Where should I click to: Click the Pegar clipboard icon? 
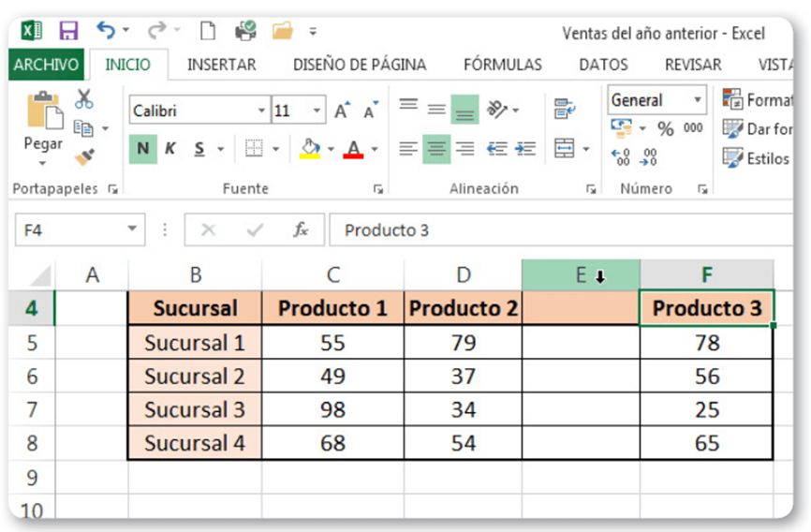[x=44, y=110]
